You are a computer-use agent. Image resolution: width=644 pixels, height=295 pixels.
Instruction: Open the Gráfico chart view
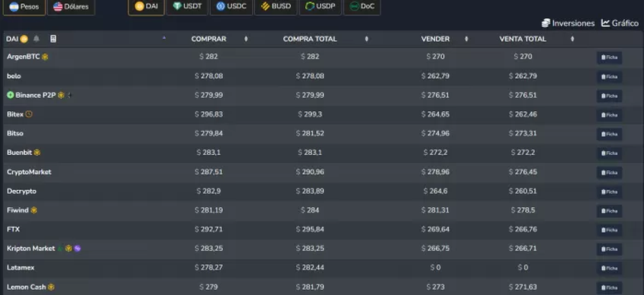pyautogui.click(x=620, y=23)
